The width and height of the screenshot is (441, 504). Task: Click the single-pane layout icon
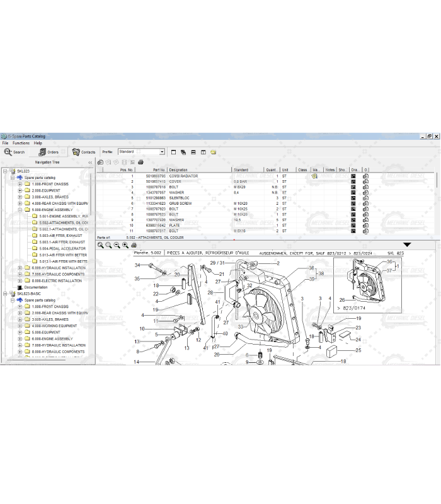pyautogui.click(x=173, y=152)
